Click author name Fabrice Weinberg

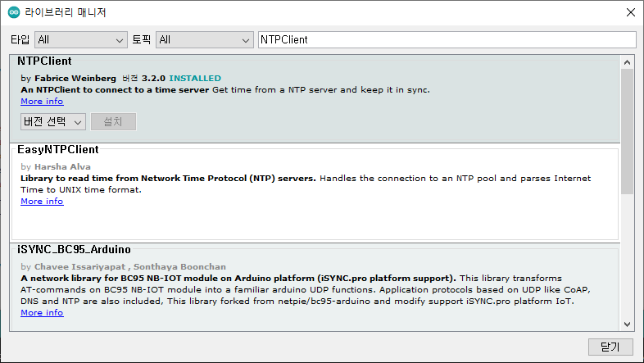tap(75, 78)
